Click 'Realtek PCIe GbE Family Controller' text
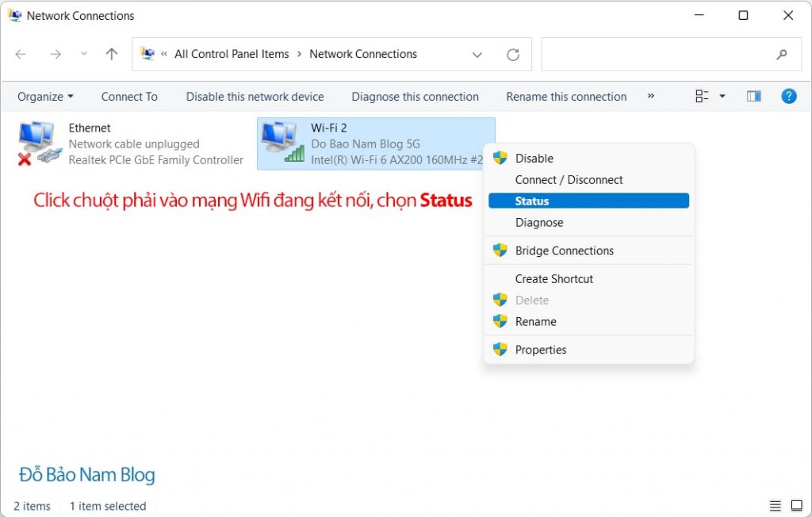The height and width of the screenshot is (517, 812). pos(156,160)
